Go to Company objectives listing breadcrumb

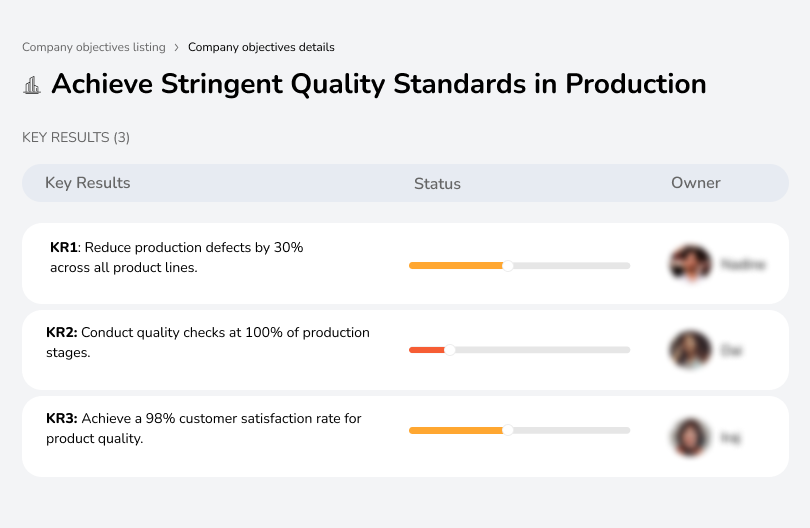[x=93, y=47]
